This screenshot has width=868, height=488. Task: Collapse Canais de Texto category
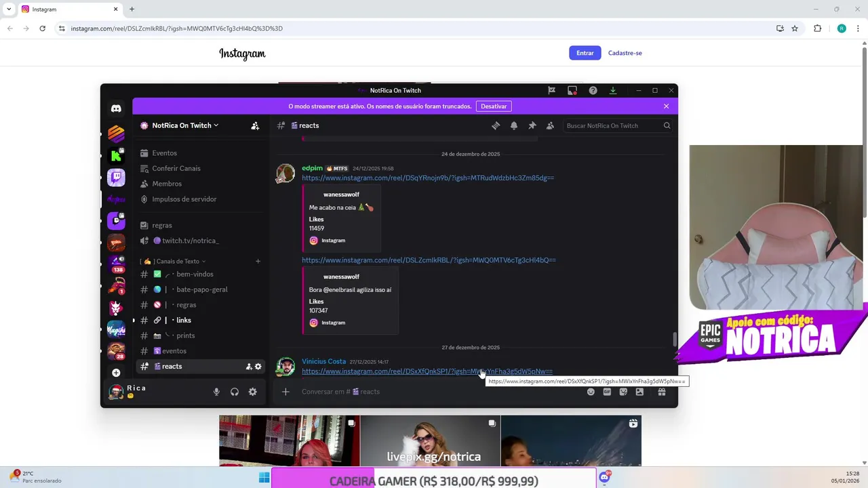coord(172,261)
